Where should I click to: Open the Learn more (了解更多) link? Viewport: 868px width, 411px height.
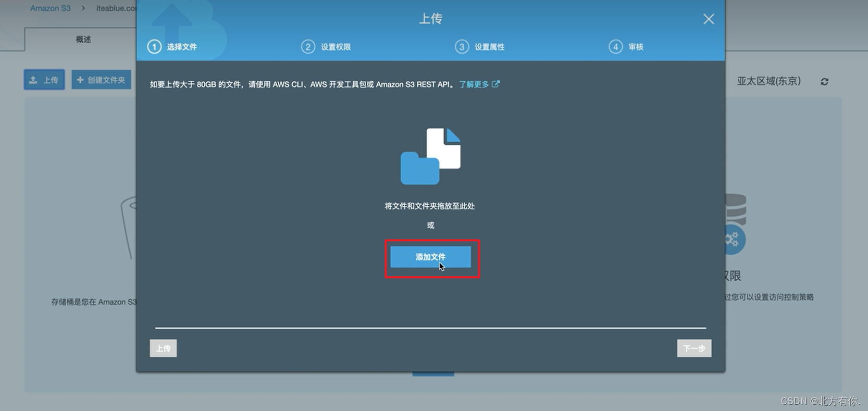pos(474,84)
